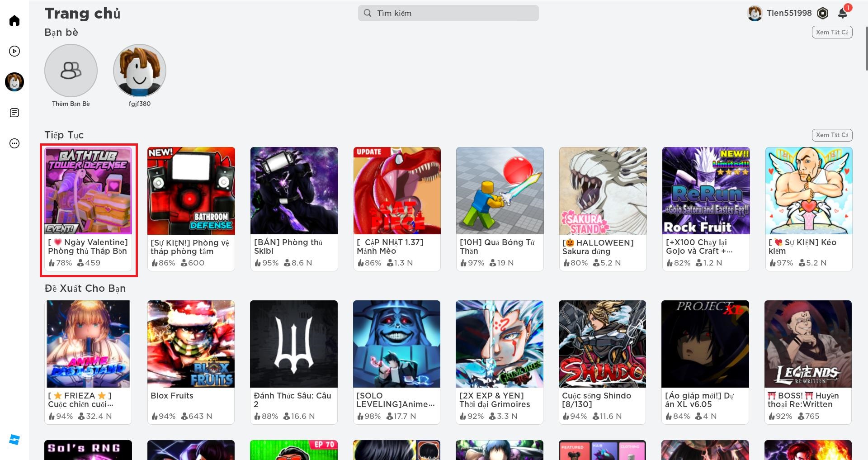Screen dimensions: 868x460
Task: Click the Thêm Bạn Bè label
Action: click(71, 104)
